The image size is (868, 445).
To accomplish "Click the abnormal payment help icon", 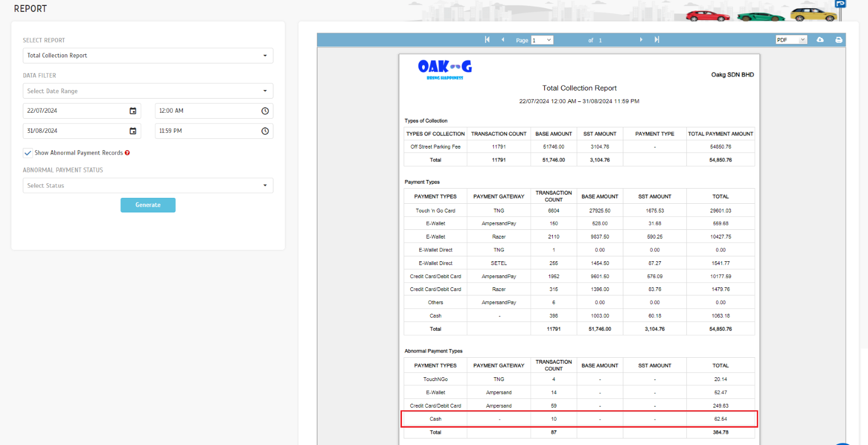I will [127, 153].
